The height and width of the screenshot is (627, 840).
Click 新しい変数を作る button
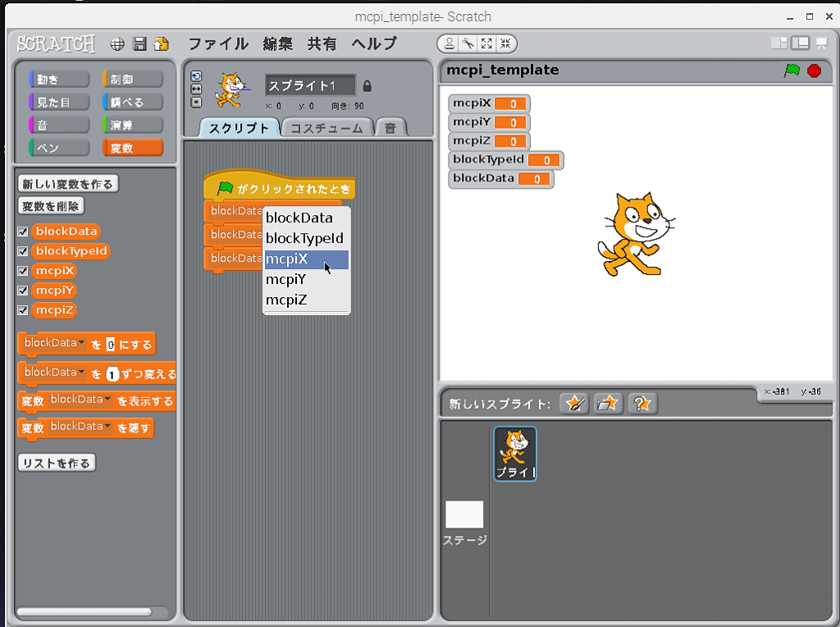point(67,185)
